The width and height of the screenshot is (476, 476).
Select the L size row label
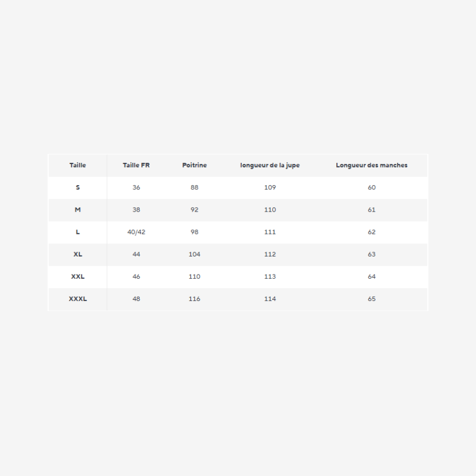pyautogui.click(x=78, y=232)
